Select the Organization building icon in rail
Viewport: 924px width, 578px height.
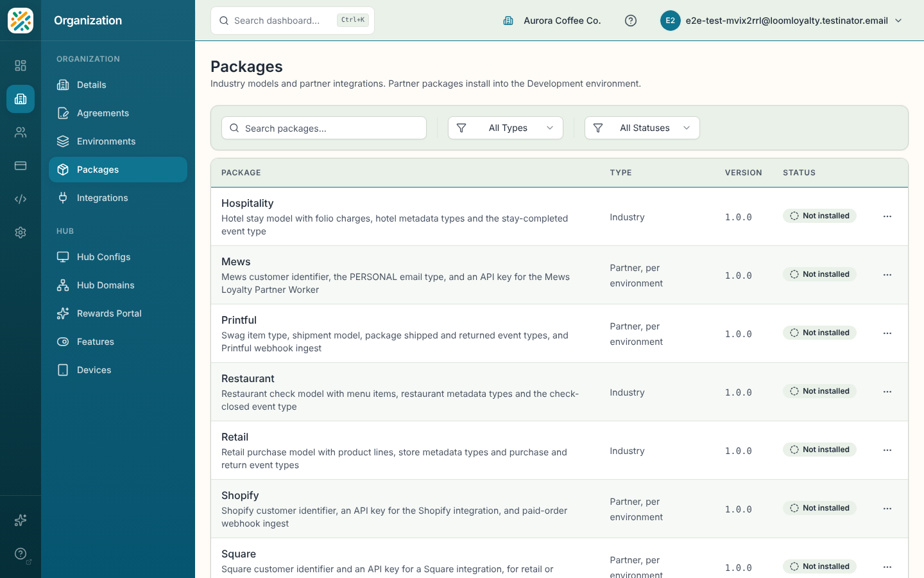21,99
